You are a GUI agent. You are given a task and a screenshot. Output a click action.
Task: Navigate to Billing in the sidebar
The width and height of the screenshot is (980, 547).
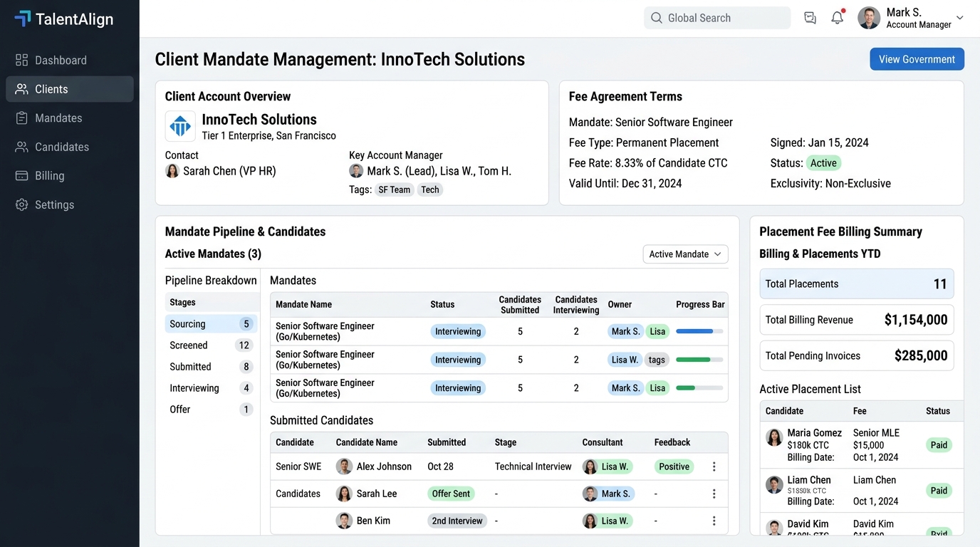[x=70, y=176]
